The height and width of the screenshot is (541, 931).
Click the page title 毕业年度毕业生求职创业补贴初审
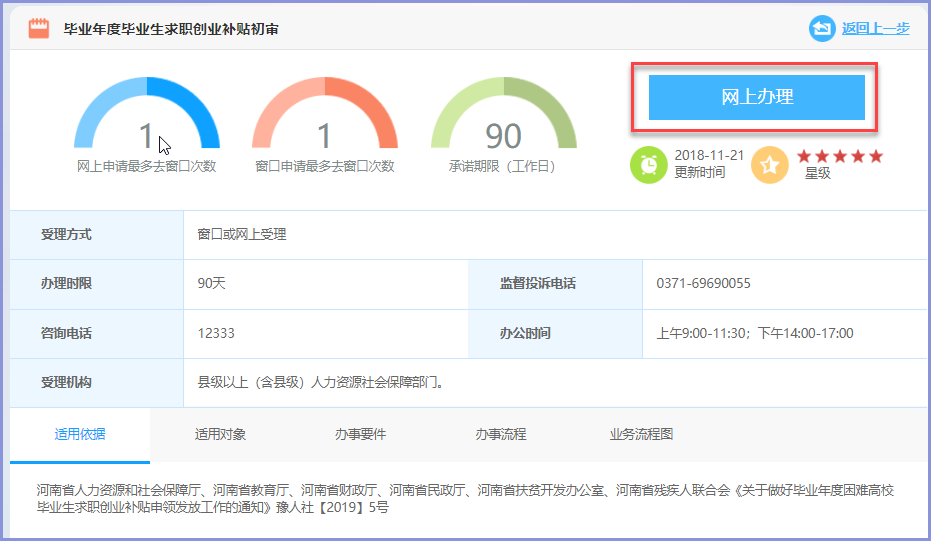tap(171, 29)
